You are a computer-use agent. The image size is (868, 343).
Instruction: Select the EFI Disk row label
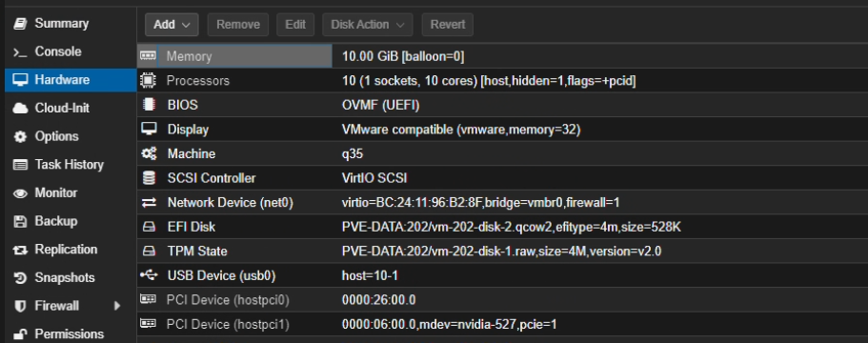coord(192,227)
